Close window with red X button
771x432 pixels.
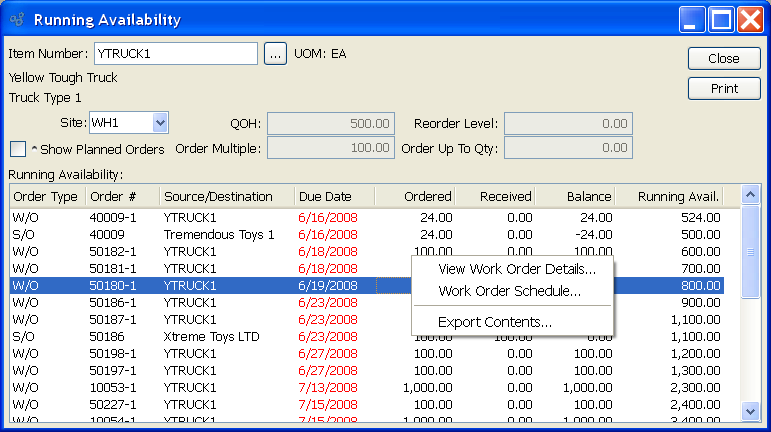pyautogui.click(x=750, y=19)
